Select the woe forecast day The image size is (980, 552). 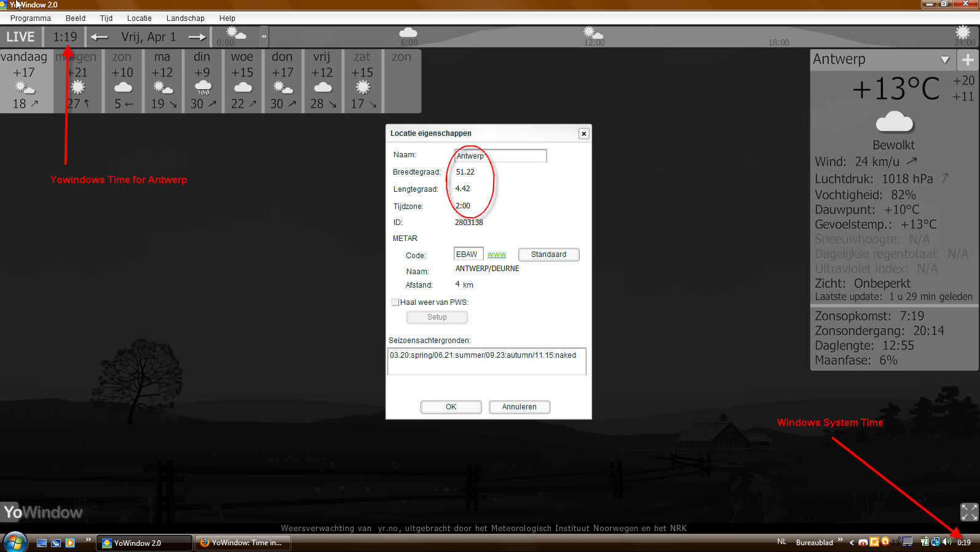point(242,81)
